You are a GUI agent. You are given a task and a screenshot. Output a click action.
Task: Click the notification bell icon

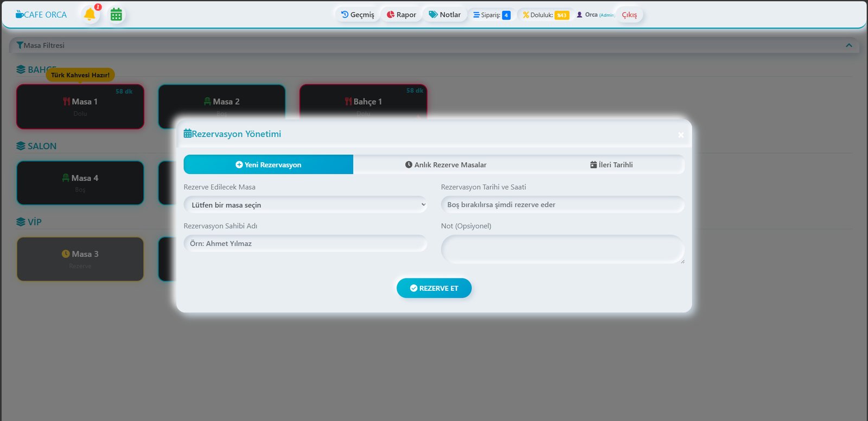90,15
